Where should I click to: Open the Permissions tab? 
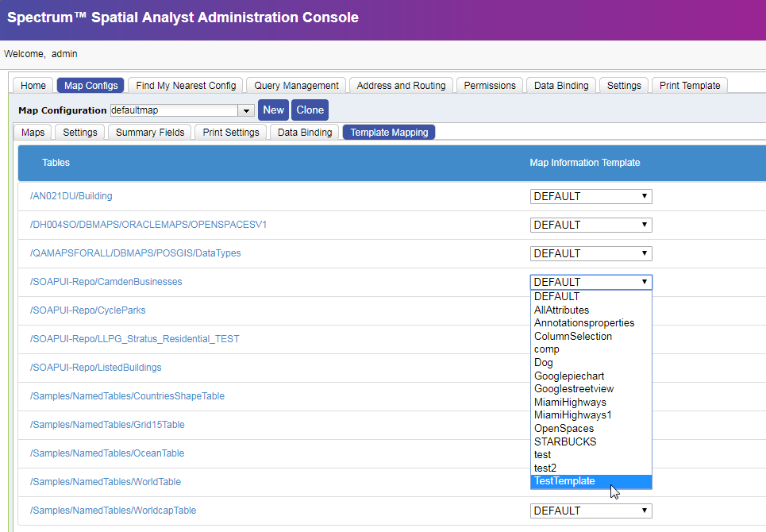490,86
